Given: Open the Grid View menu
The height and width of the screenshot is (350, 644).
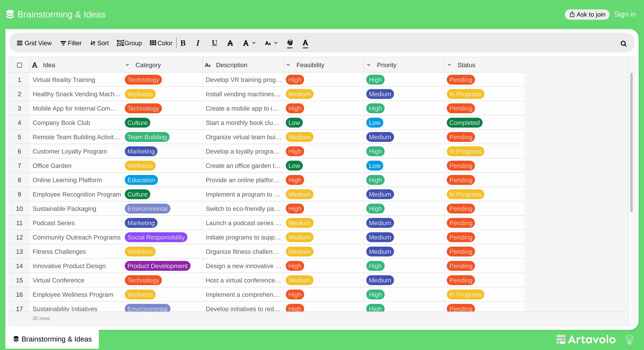Looking at the screenshot, I should 34,43.
